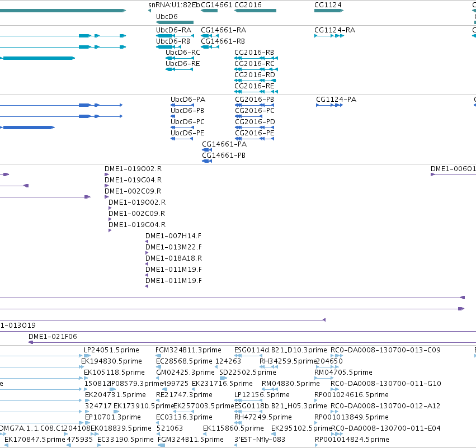
Task: Select the EK170847.5prime EST label
Action: pyautogui.click(x=35, y=440)
